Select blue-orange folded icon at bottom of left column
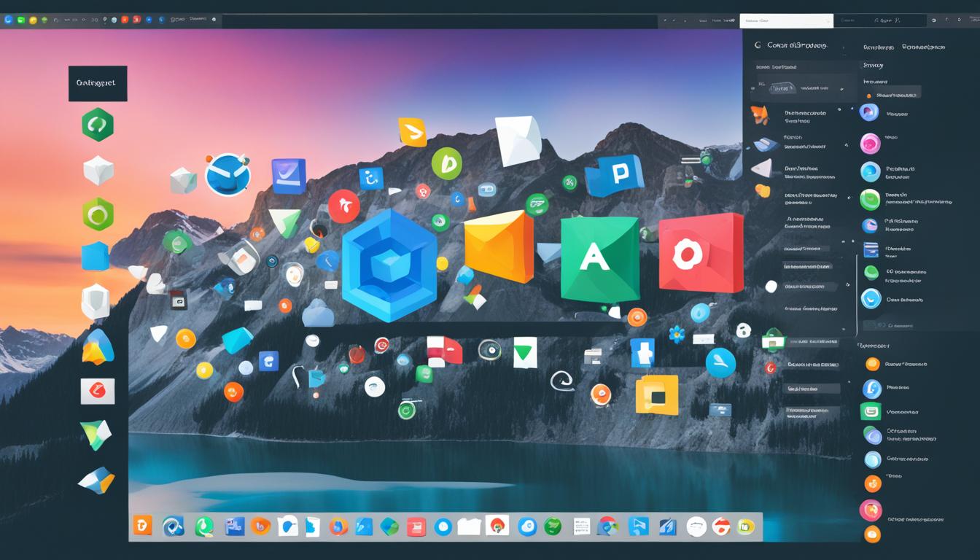The width and height of the screenshot is (980, 560). [x=96, y=480]
